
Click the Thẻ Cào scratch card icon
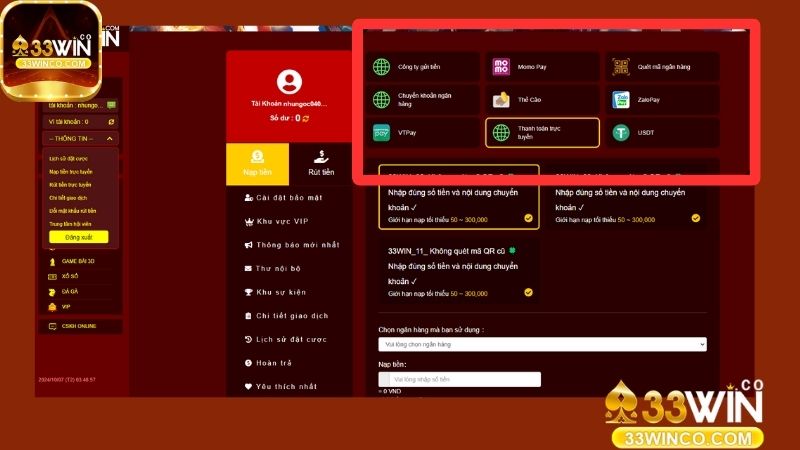501,99
